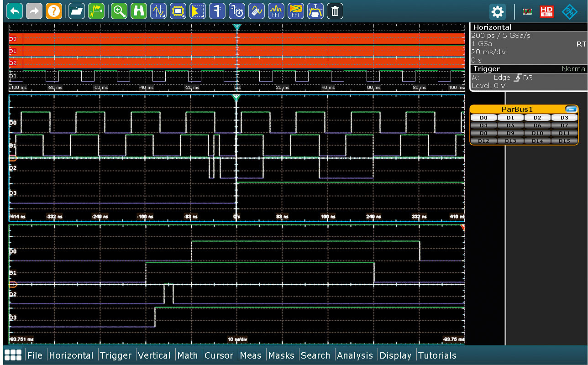Toggle bit D12 in ParBus1
The width and height of the screenshot is (588, 365).
(483, 141)
